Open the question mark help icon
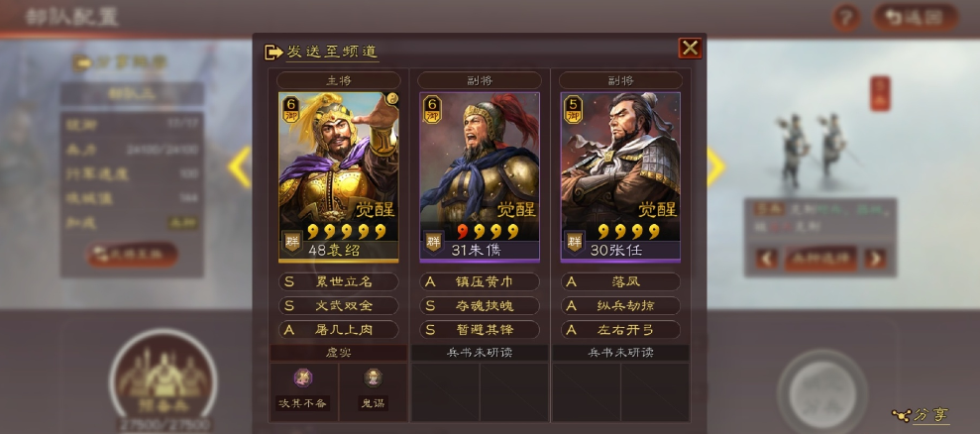The height and width of the screenshot is (434, 980). 845,18
